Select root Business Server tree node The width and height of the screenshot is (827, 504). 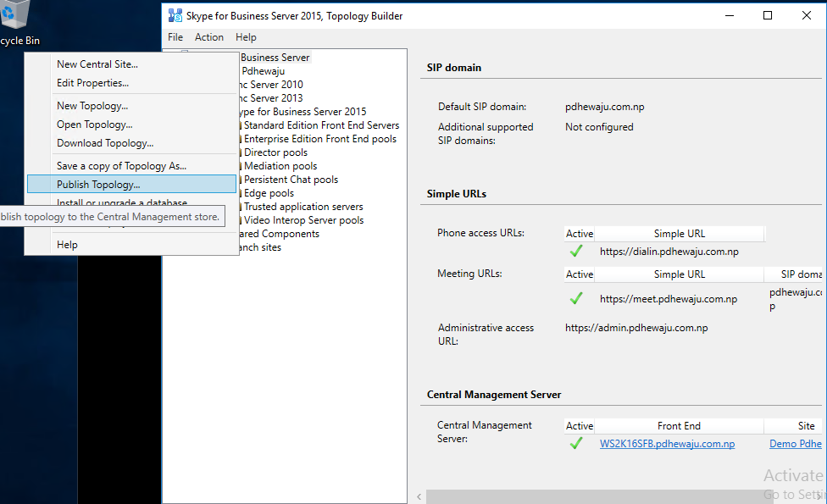click(275, 57)
